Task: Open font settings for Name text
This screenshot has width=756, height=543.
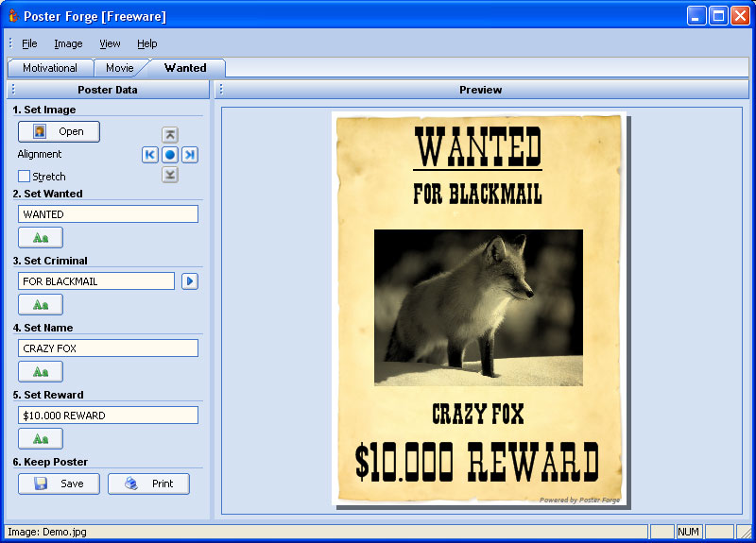Action: (x=41, y=371)
